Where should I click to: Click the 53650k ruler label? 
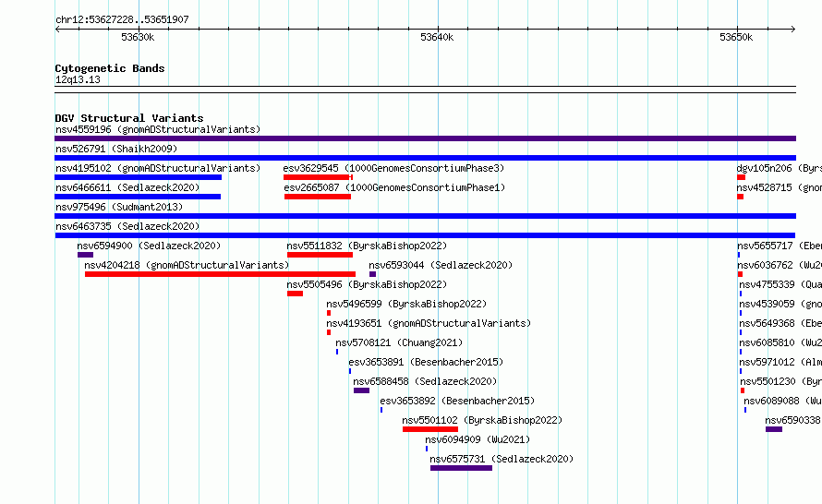tap(736, 37)
